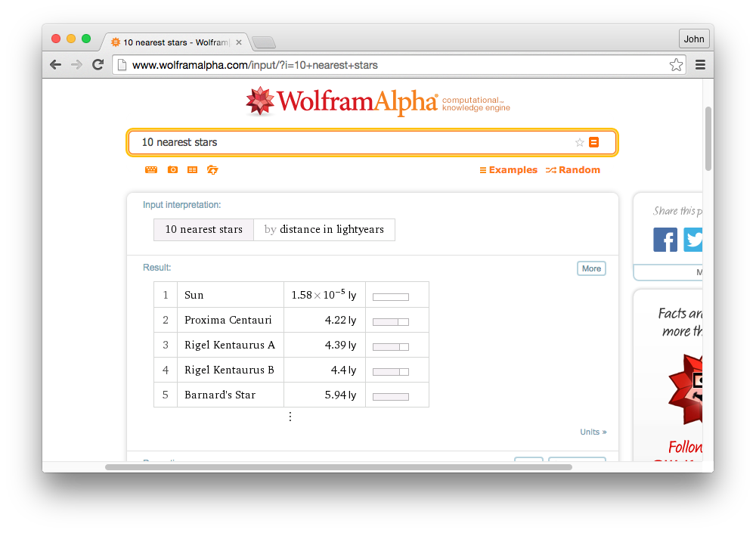Click the '5.94 ly' distance value
Screen dimensions: 756x533
(x=340, y=395)
